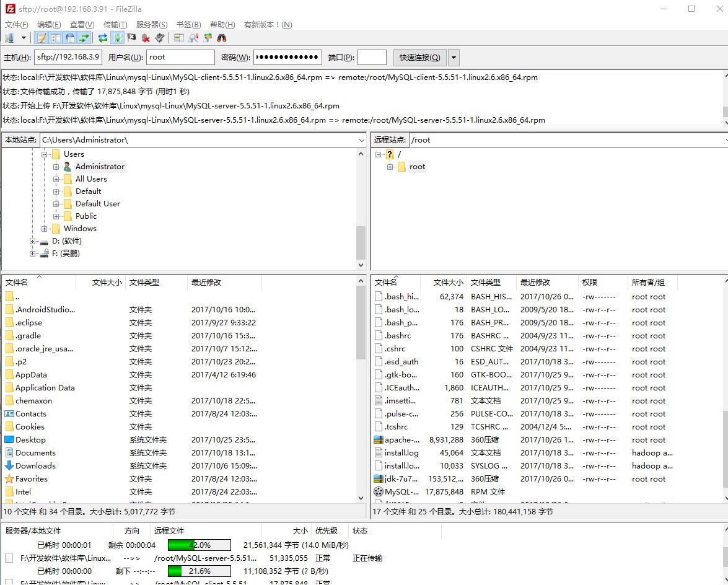
Task: Collapse the Users folder in tree
Action: coord(45,154)
